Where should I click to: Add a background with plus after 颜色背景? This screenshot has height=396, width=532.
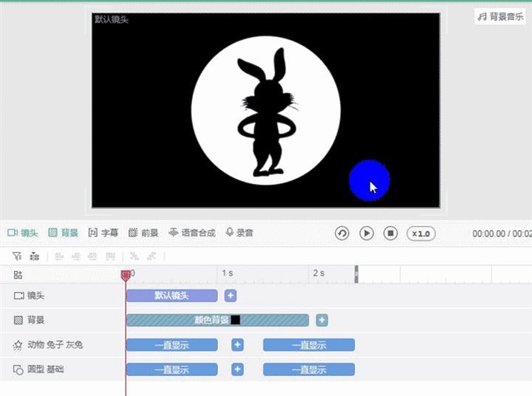322,320
